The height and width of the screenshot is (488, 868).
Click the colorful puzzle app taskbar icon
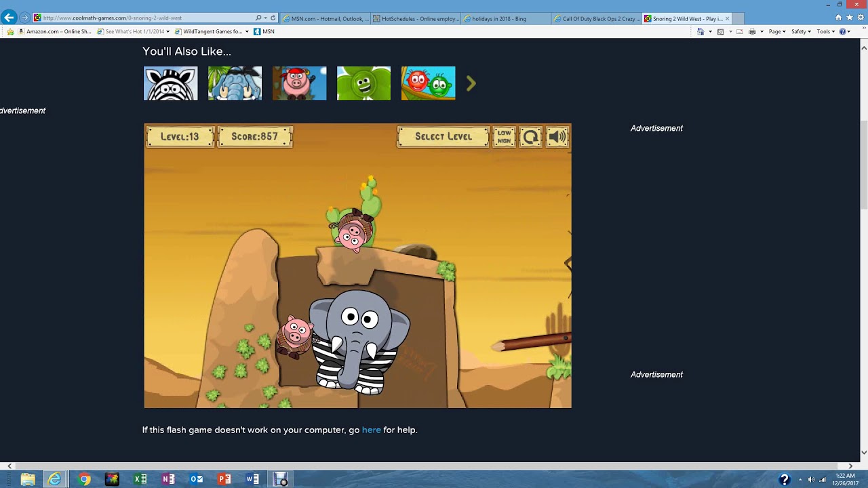(x=112, y=479)
